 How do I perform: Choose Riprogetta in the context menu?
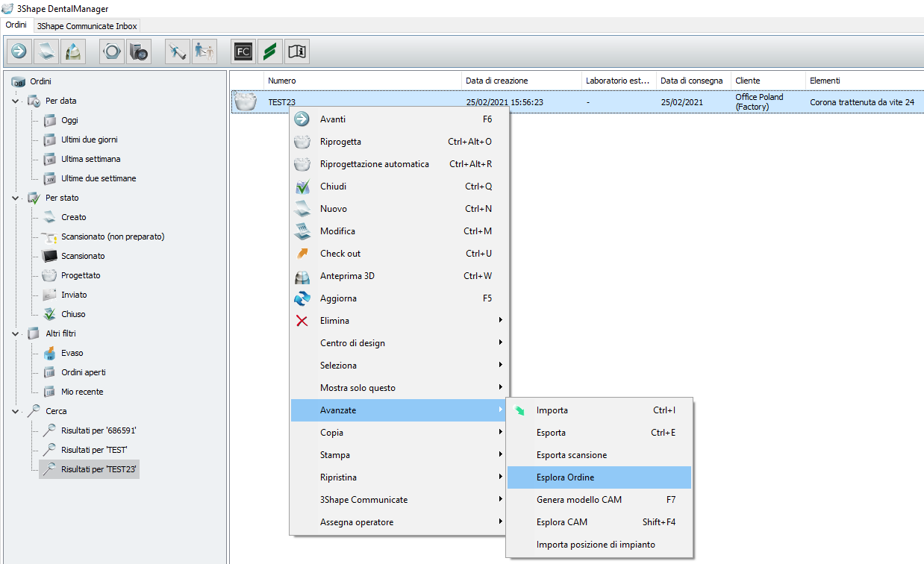399,142
